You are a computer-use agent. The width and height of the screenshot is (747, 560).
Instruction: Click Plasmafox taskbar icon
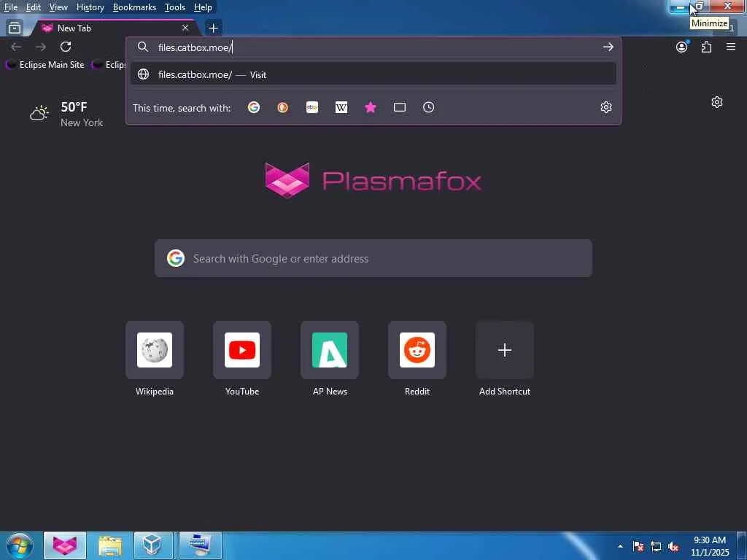(x=65, y=545)
